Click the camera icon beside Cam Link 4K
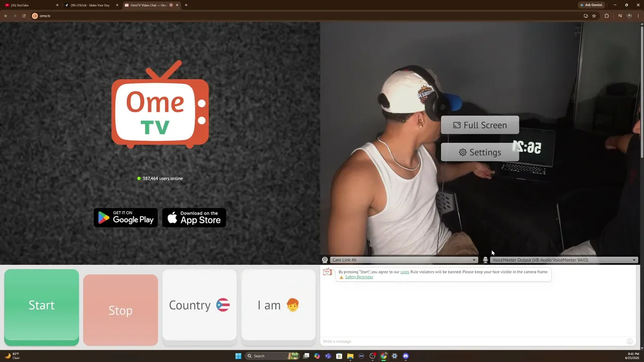644x362 pixels. [325, 260]
